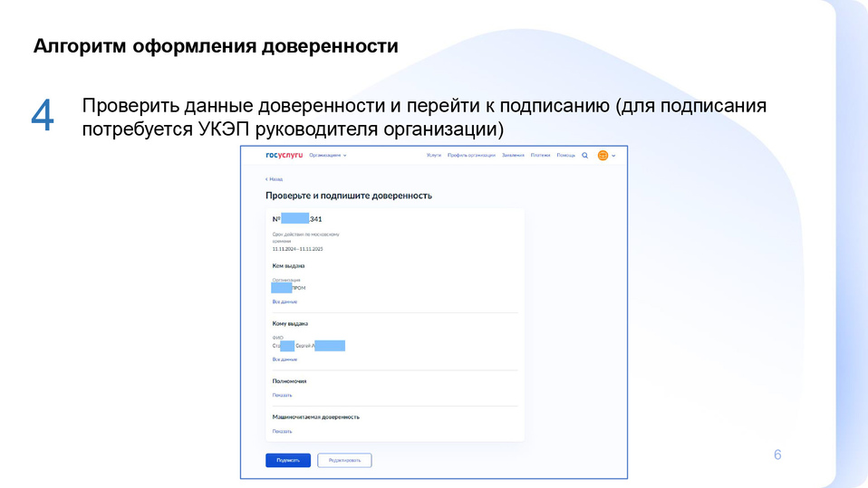Show Все данные under Кому выдана
This screenshot has width=868, height=488.
coord(285,359)
